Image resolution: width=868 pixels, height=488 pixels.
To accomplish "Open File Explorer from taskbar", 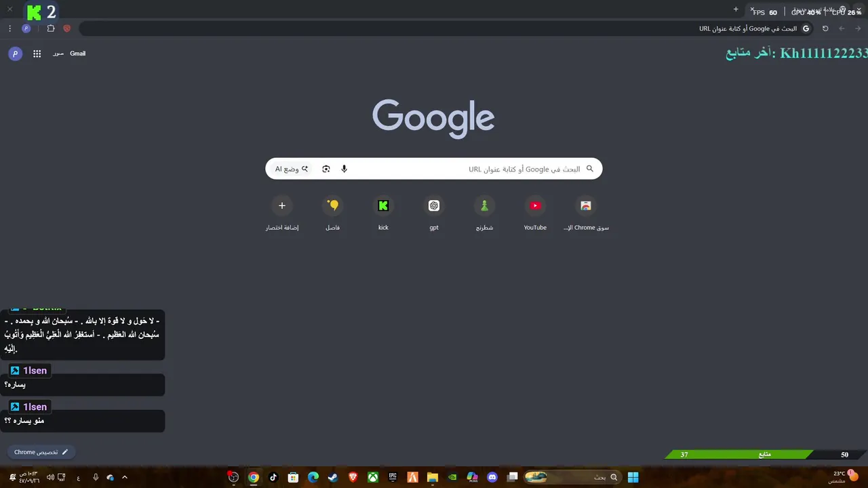I will click(x=433, y=477).
